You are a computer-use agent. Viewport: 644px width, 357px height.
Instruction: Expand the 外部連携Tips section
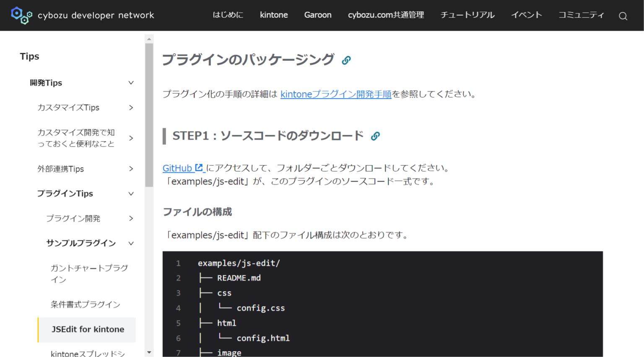pyautogui.click(x=131, y=169)
